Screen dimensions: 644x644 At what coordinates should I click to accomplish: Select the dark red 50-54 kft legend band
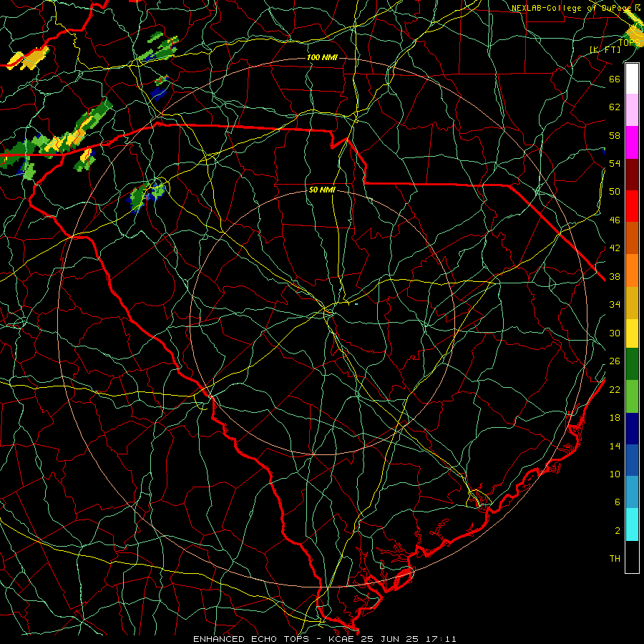coord(632,175)
